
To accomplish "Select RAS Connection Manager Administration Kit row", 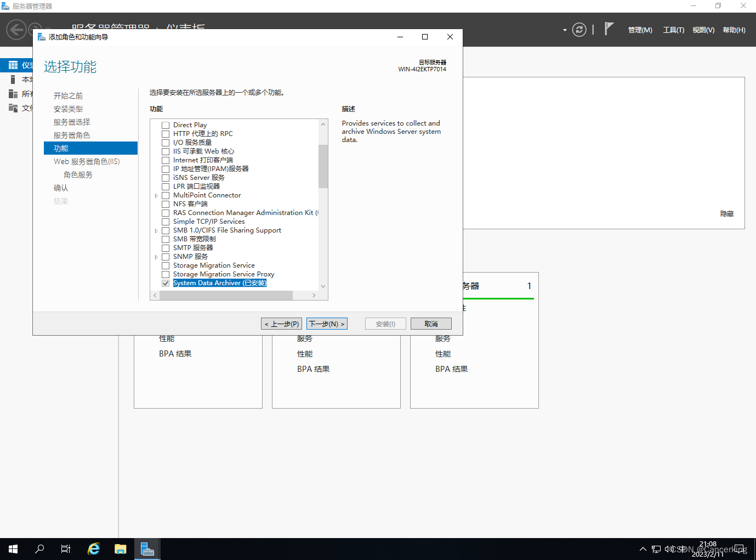I will point(246,213).
